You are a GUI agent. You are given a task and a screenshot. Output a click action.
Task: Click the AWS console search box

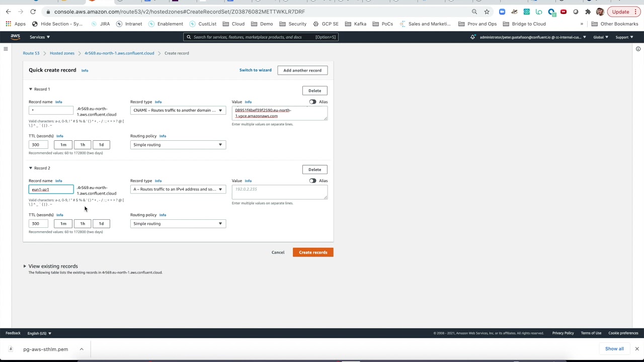261,37
